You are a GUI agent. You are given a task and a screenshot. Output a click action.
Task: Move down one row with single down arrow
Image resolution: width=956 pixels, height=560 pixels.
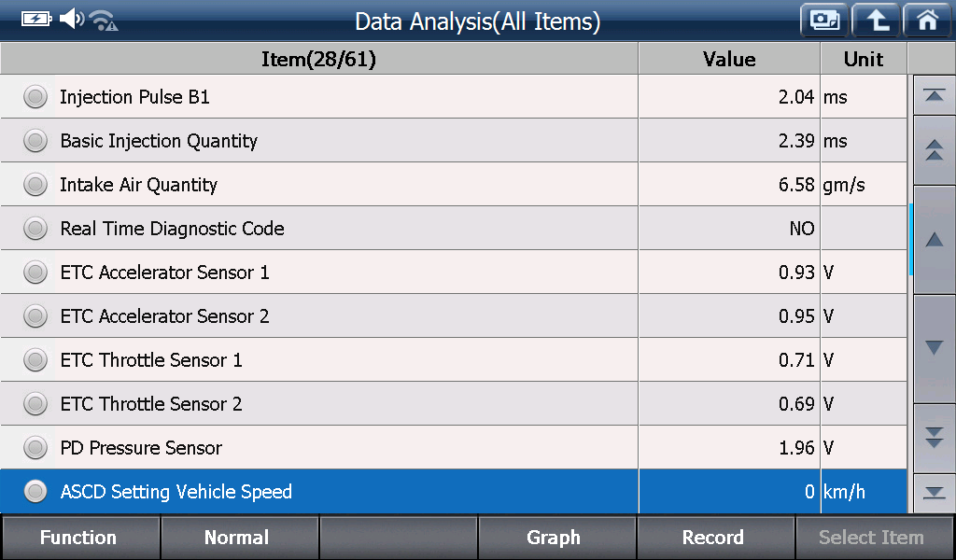[934, 348]
